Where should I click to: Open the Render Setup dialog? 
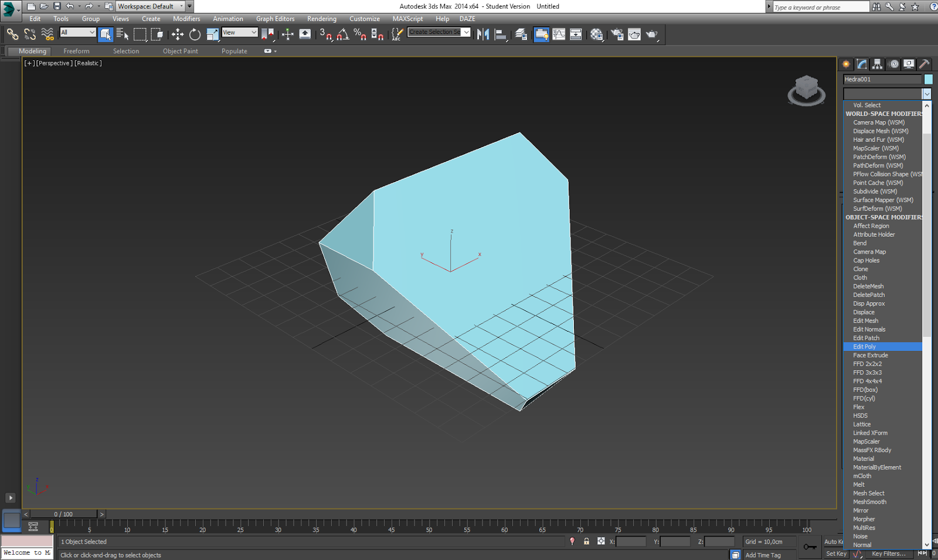(617, 35)
